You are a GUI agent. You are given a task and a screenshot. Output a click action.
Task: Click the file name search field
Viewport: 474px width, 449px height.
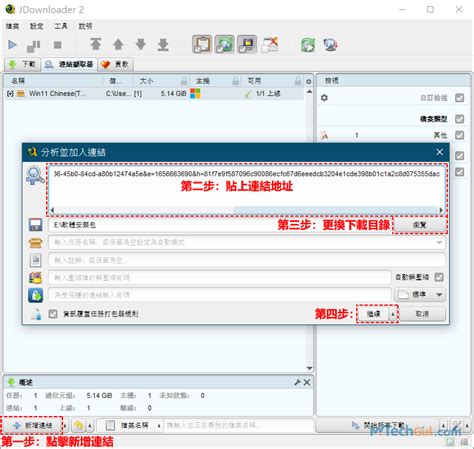[239, 425]
